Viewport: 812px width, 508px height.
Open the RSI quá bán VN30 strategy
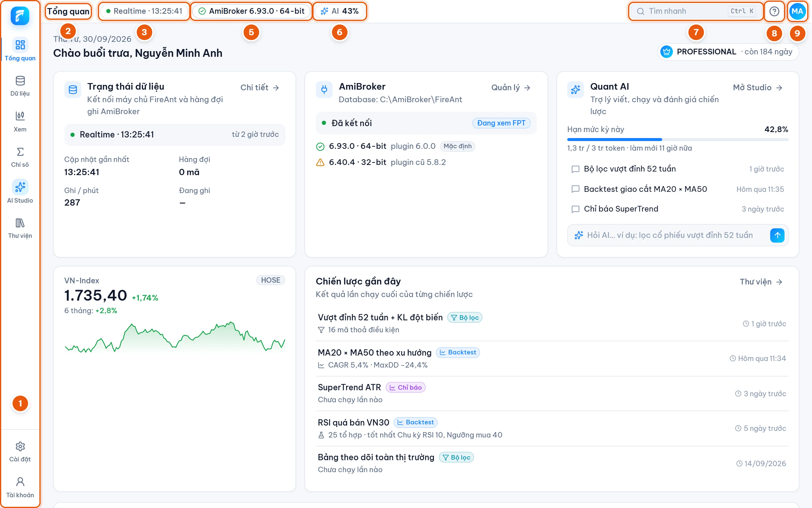click(x=552, y=429)
